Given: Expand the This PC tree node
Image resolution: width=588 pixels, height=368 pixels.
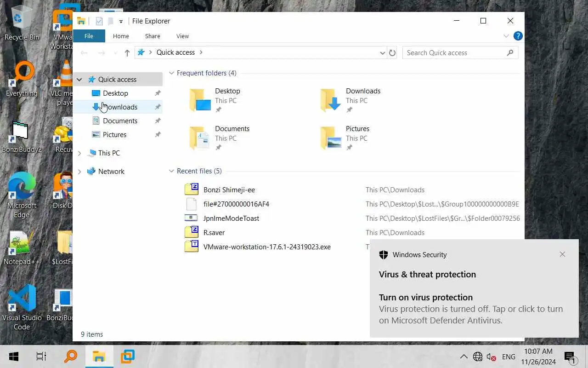Looking at the screenshot, I should coord(79,153).
